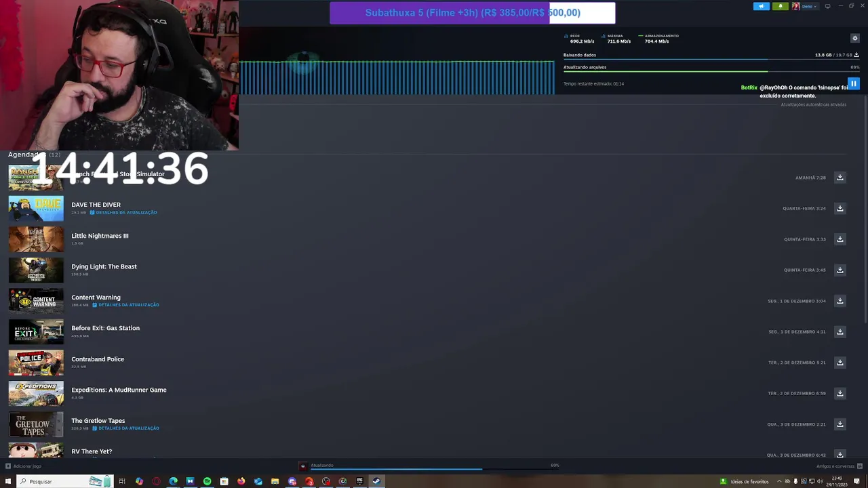Switch to Big Picture mode icon
The image size is (868, 488).
[827, 6]
